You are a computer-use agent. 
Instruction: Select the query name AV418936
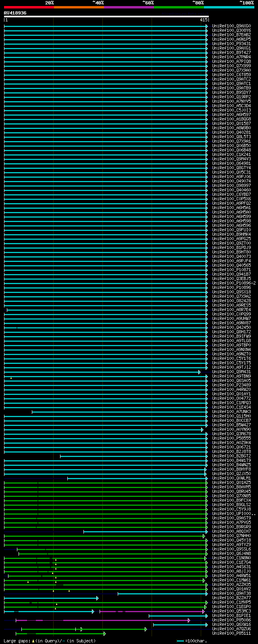[x=15, y=13]
